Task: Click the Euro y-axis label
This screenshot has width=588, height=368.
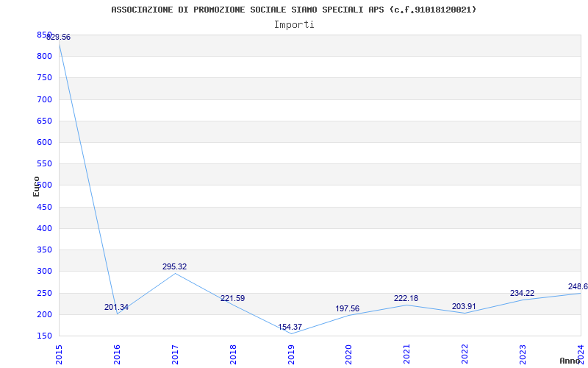Action: (x=37, y=186)
